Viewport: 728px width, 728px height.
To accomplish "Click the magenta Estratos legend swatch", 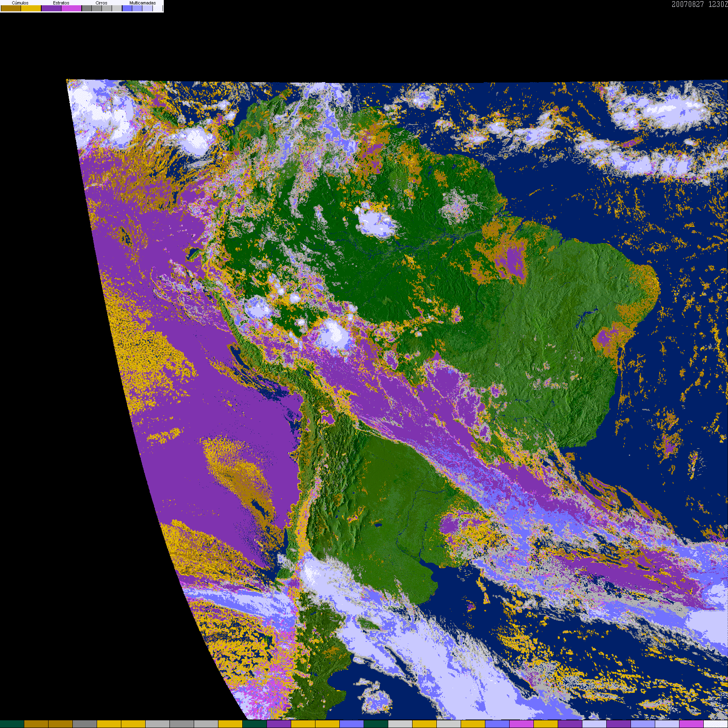I will tap(72, 8).
